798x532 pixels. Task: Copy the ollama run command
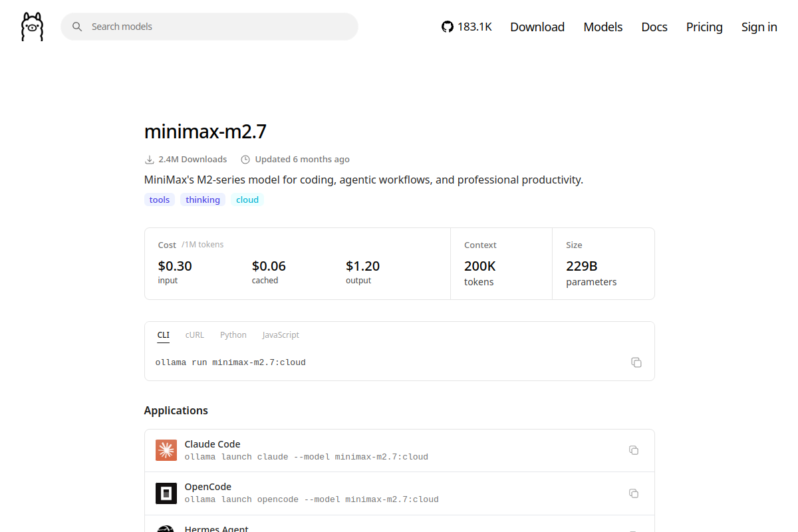[x=636, y=362]
